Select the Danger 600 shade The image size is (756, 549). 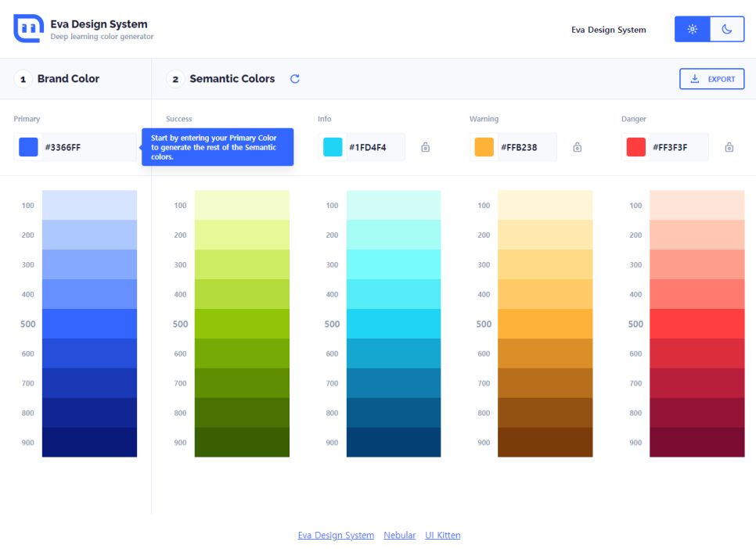[697, 353]
